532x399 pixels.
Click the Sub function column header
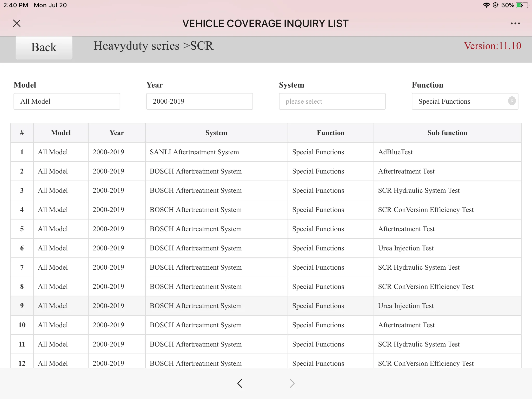(x=447, y=133)
